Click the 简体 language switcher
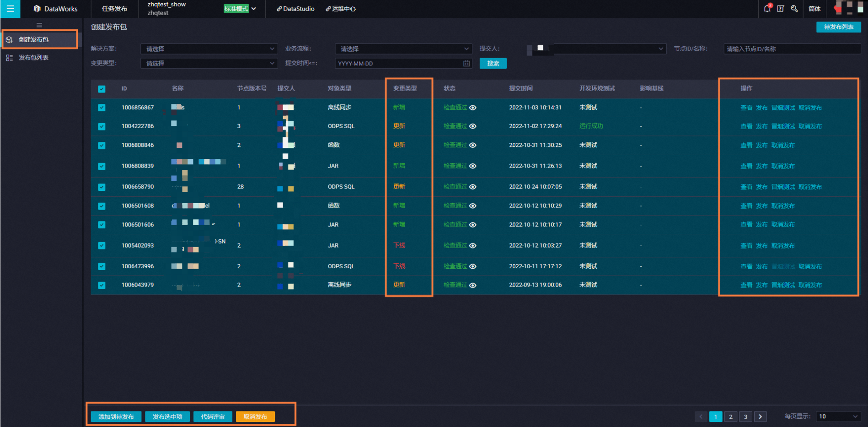 tap(814, 9)
